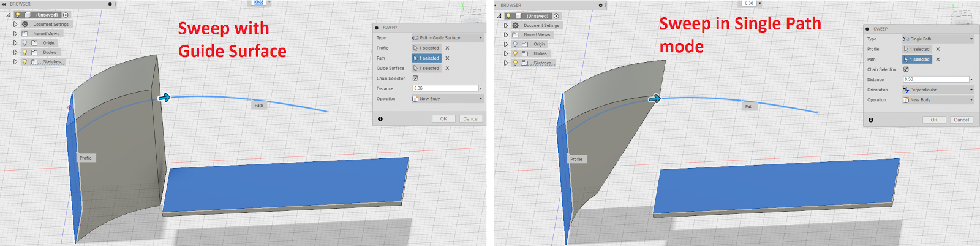
Task: Uncheck Chain Selection in the left Sweep dialog
Action: 415,79
